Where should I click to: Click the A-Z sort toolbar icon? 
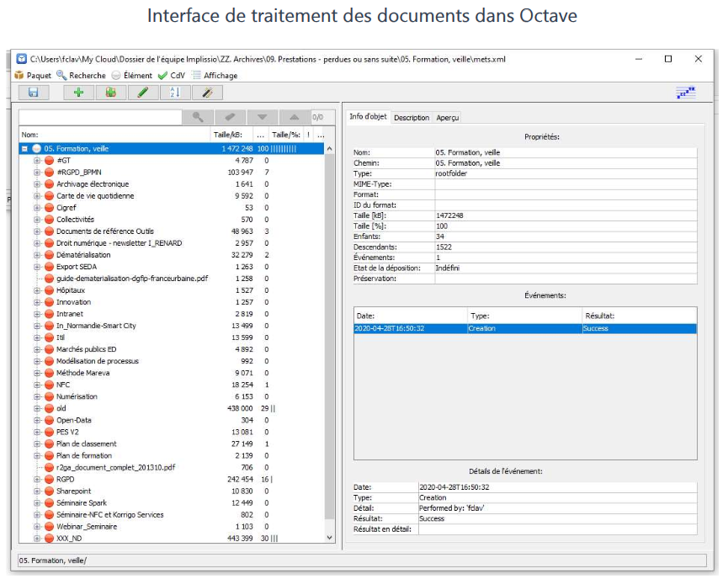click(175, 93)
